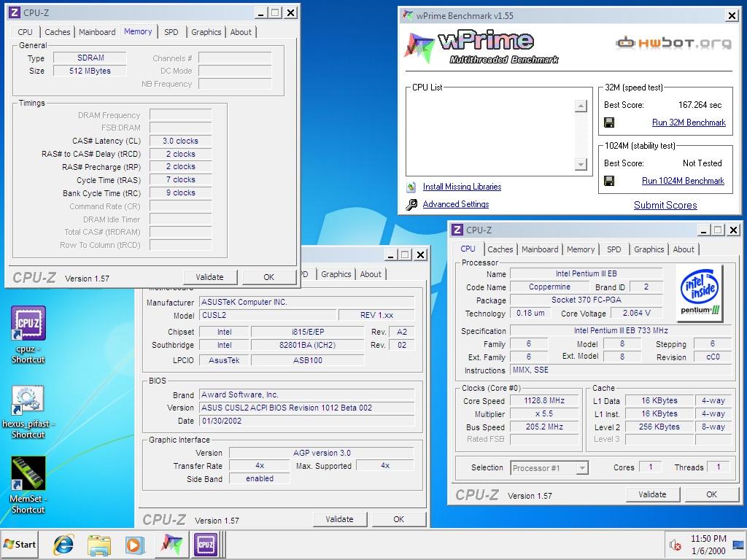747x560 pixels.
Task: Click the HWBOT.org logo in wPrime
Action: pyautogui.click(x=673, y=43)
